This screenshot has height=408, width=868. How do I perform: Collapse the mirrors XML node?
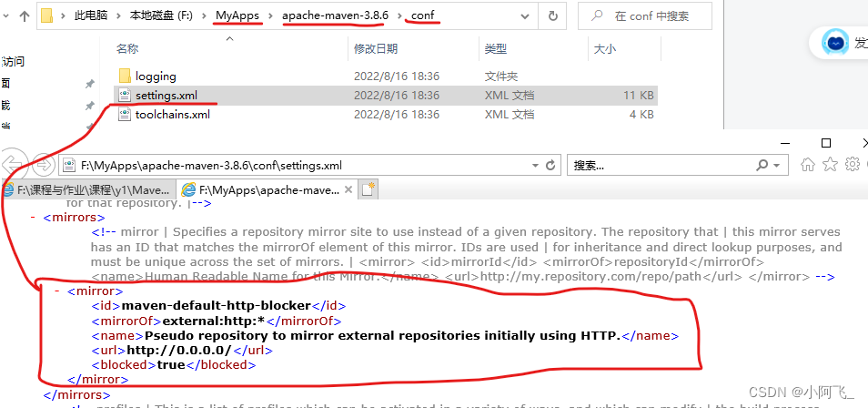click(x=34, y=218)
